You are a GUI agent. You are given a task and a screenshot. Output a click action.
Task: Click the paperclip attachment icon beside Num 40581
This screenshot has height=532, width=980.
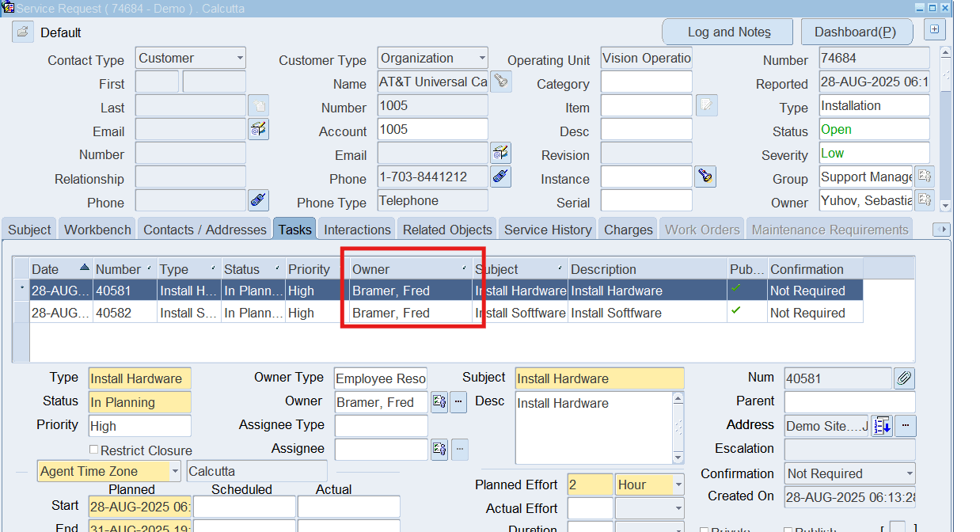point(904,378)
